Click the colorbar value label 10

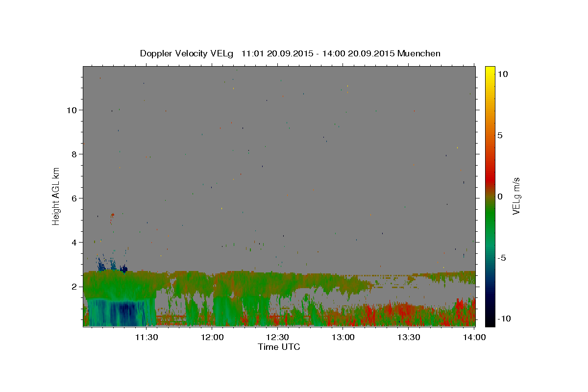(502, 73)
